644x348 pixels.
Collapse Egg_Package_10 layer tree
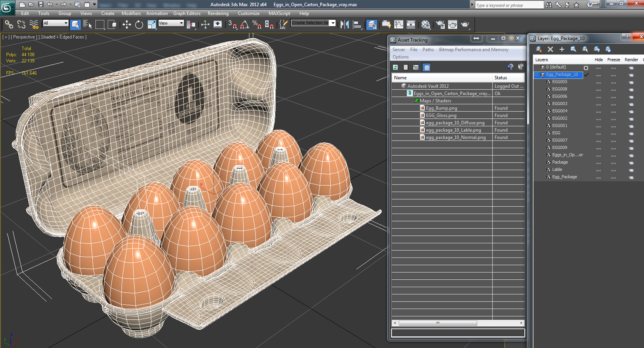pyautogui.click(x=537, y=74)
